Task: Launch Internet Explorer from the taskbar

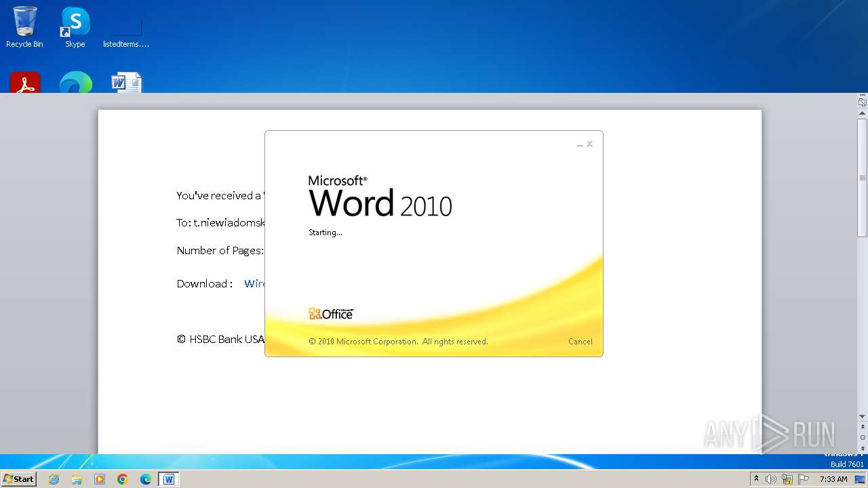Action: (54, 479)
